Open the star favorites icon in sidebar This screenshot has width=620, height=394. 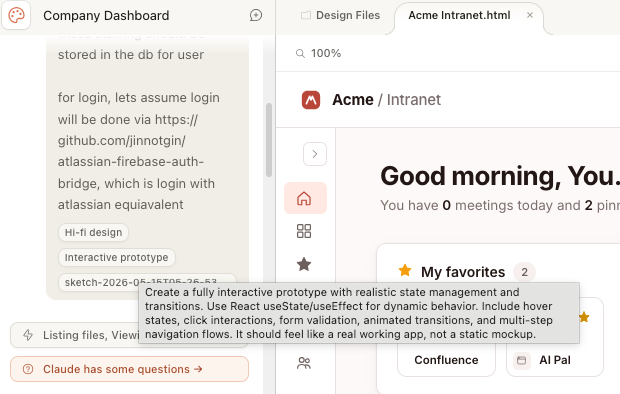(x=304, y=264)
